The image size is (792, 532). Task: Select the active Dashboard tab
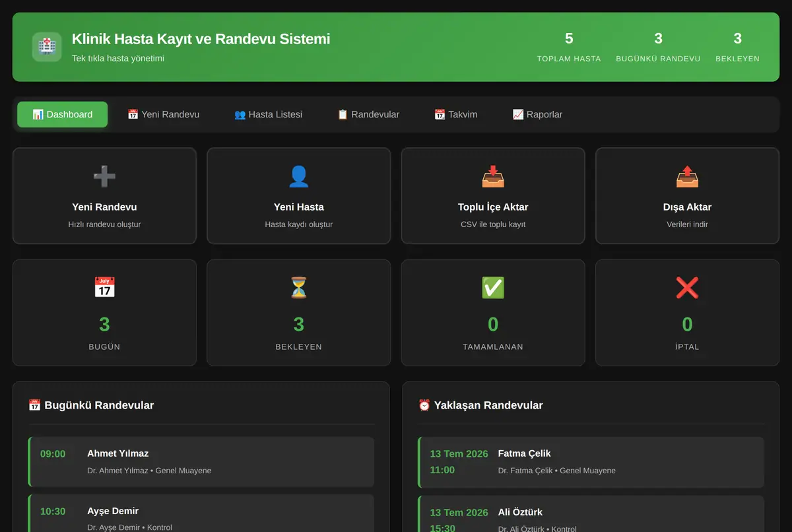click(62, 114)
